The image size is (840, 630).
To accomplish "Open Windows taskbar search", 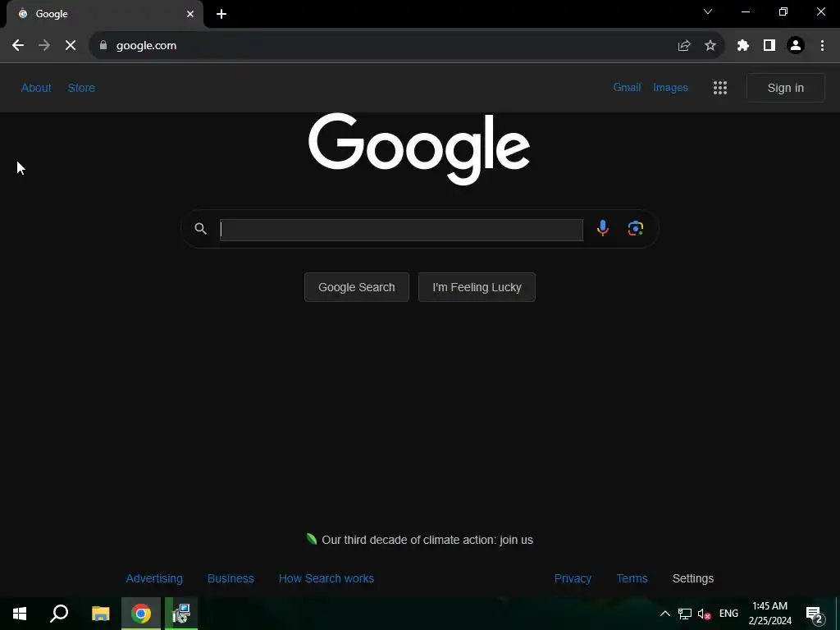I will pyautogui.click(x=59, y=614).
